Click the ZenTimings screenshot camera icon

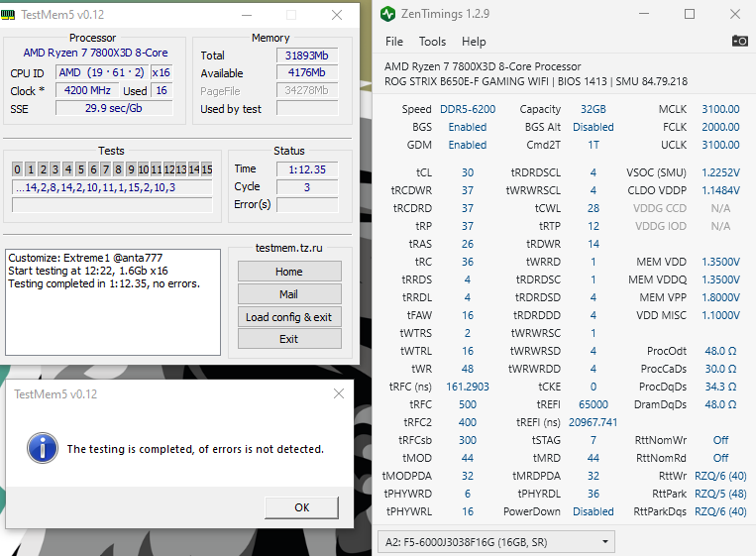pos(739,41)
